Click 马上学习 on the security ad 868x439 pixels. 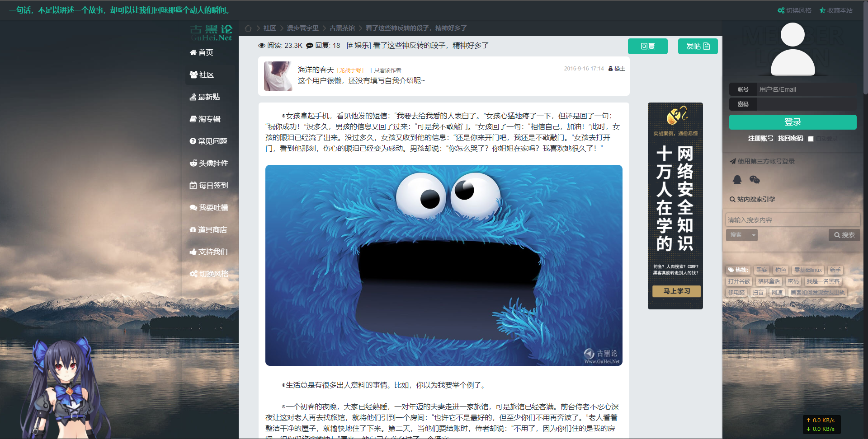coord(676,291)
